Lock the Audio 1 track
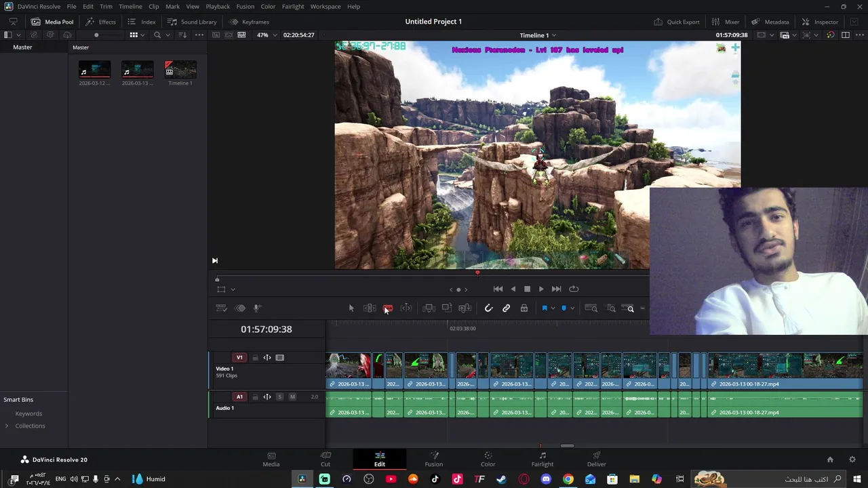 (255, 397)
